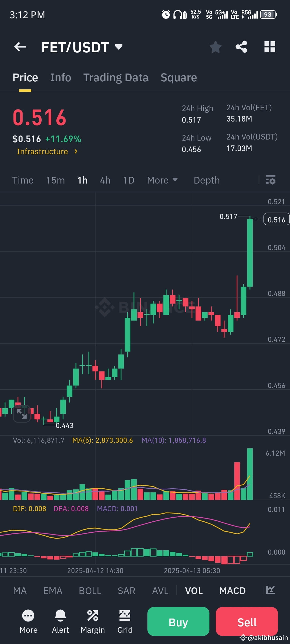Open the Square tab

[178, 77]
